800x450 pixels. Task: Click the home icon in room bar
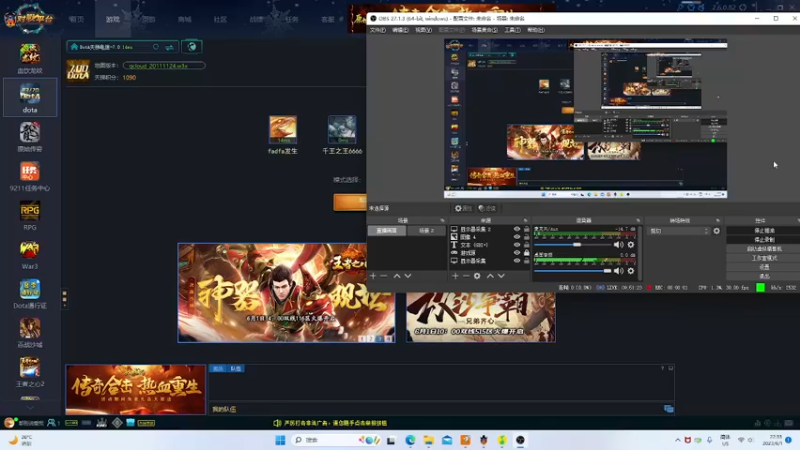pos(74,46)
